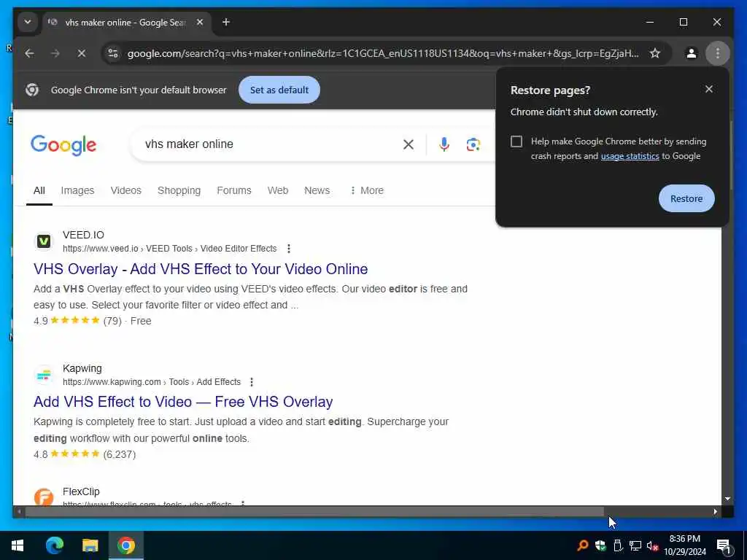Open VEED.IO result options menu

tap(289, 249)
